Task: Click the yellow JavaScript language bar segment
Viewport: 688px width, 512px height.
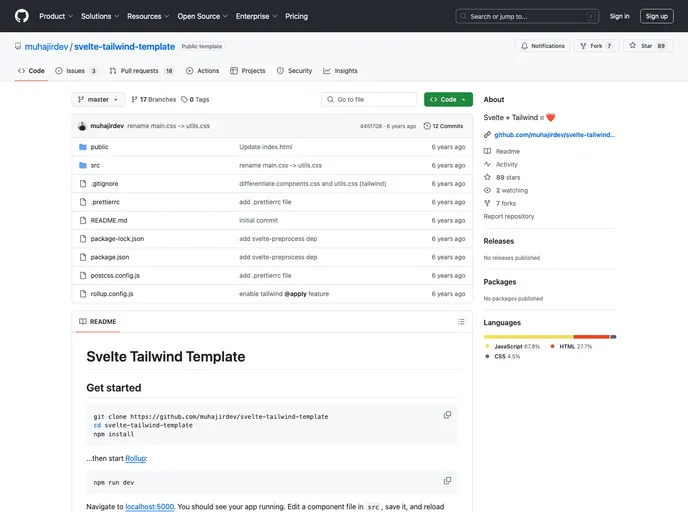Action: click(528, 337)
